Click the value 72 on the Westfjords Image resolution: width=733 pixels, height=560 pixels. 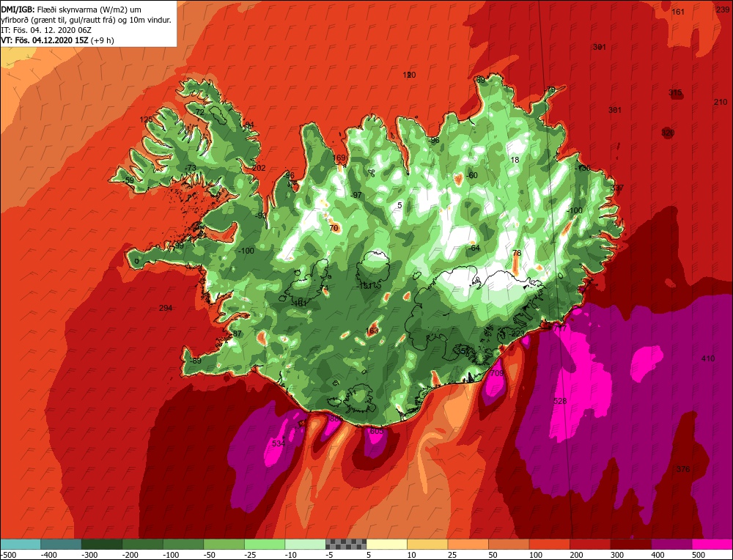pos(199,112)
